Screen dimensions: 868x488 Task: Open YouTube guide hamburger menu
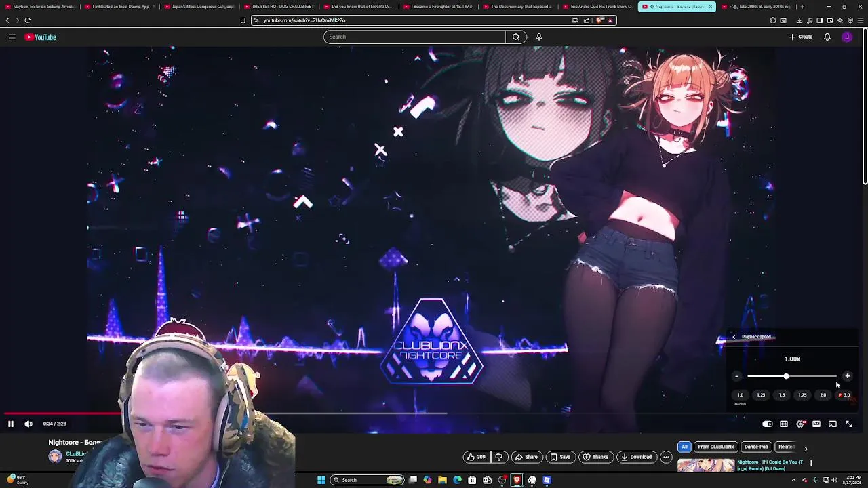[x=12, y=37]
